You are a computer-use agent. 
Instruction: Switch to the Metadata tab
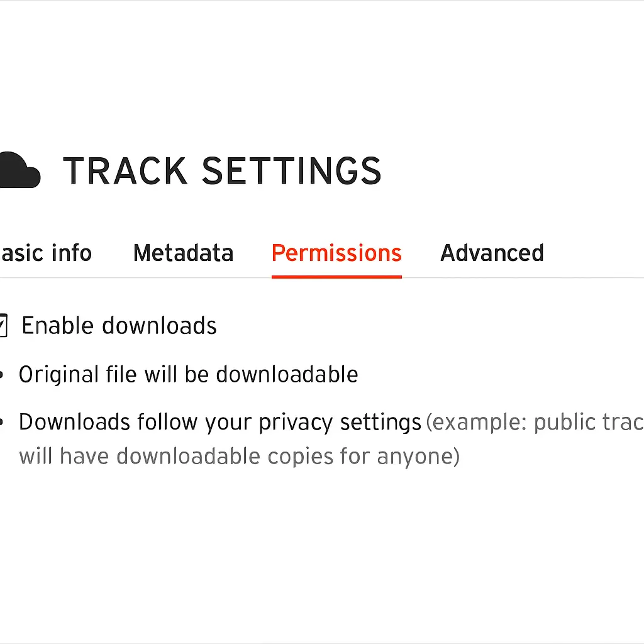point(183,253)
